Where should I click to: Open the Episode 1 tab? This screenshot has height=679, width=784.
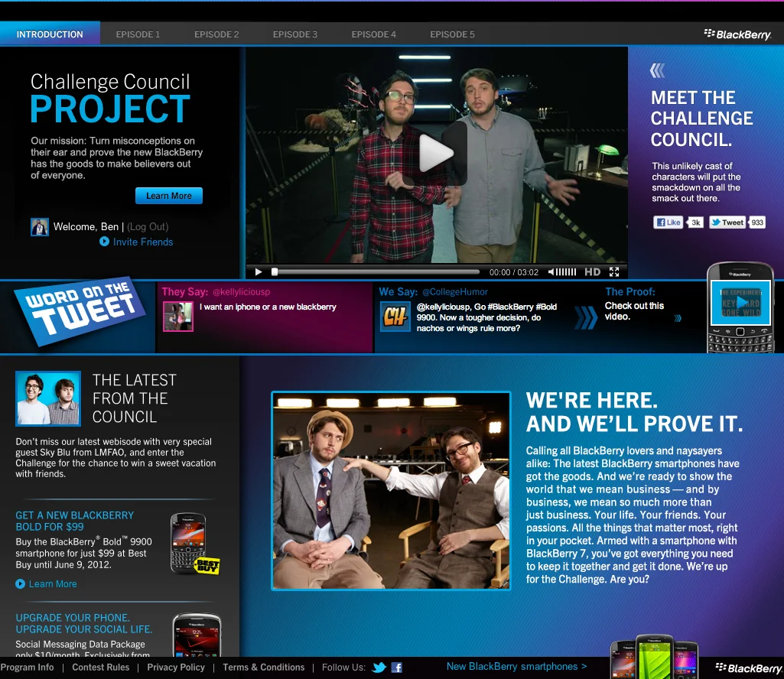138,34
